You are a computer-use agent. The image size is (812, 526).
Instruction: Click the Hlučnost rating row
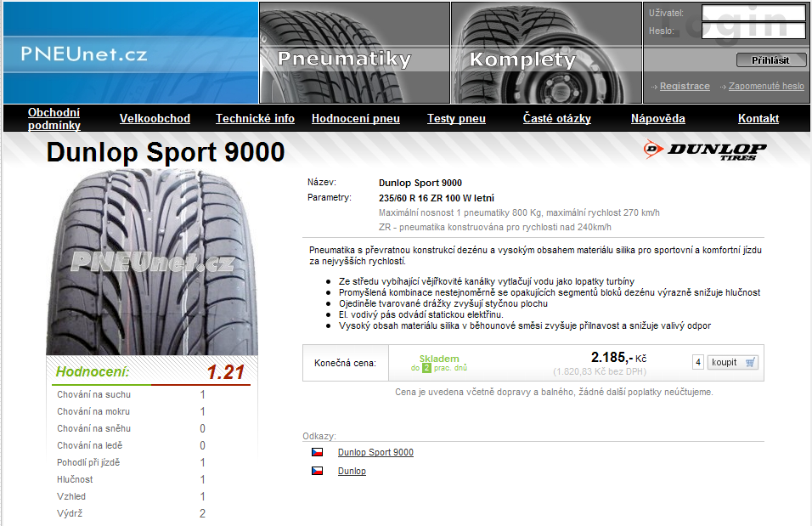[132, 479]
